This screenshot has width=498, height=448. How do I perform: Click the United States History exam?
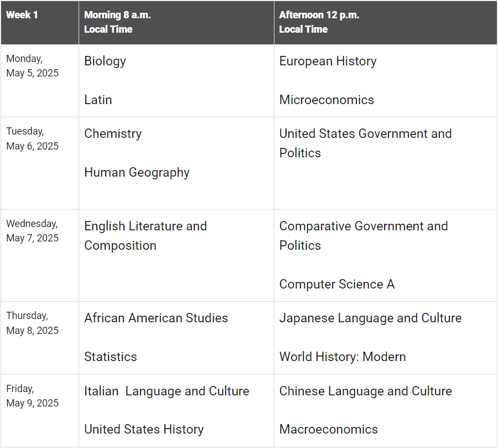pos(144,429)
